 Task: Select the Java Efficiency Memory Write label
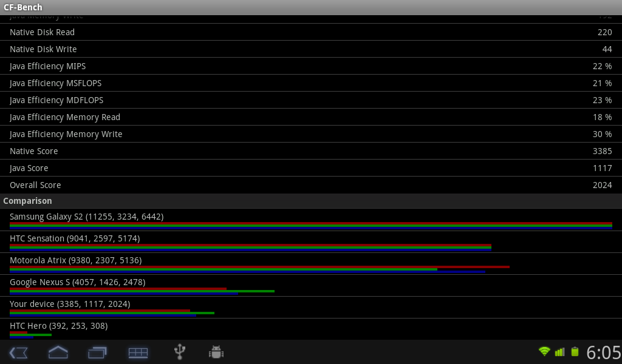[66, 134]
